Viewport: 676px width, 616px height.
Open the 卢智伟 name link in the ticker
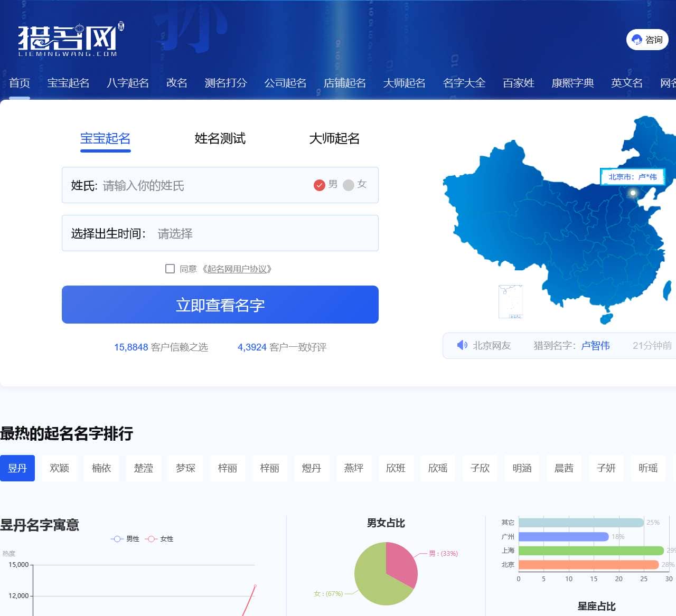595,345
